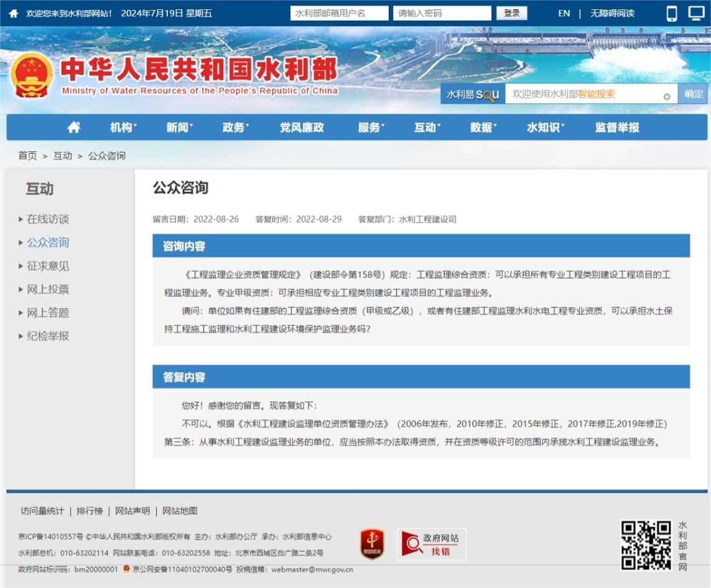The height and width of the screenshot is (588, 711).
Task: Click the desktop computer version icon
Action: click(696, 13)
